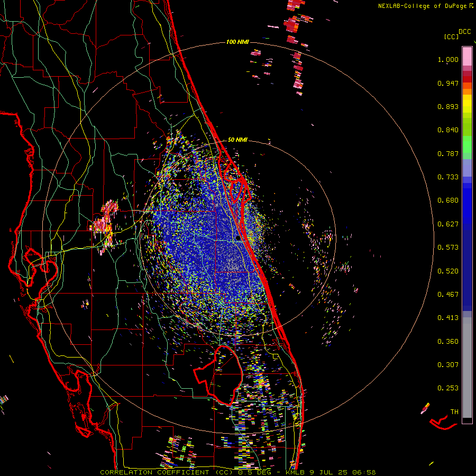Select the 0.307 scale value
The width and height of the screenshot is (476, 476).
[448, 364]
